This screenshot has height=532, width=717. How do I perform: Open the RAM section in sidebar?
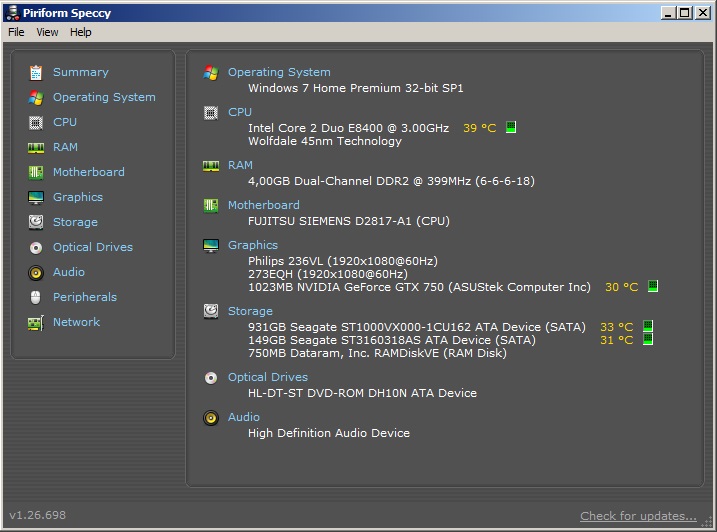point(65,147)
